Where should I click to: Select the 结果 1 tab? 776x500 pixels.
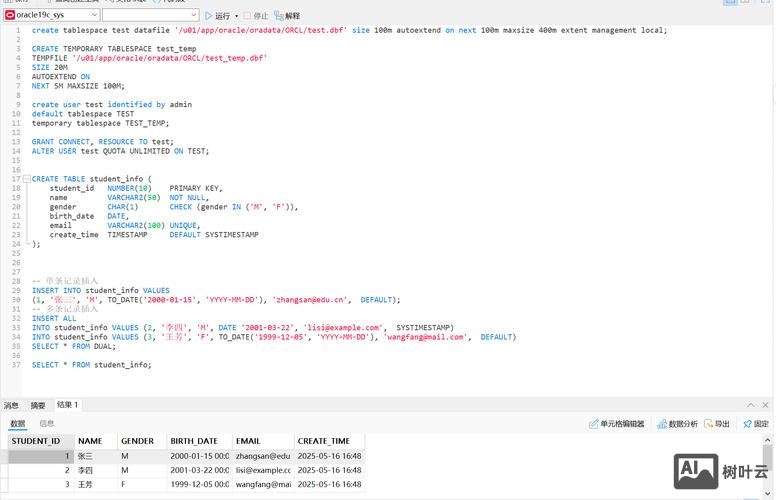[x=67, y=405]
